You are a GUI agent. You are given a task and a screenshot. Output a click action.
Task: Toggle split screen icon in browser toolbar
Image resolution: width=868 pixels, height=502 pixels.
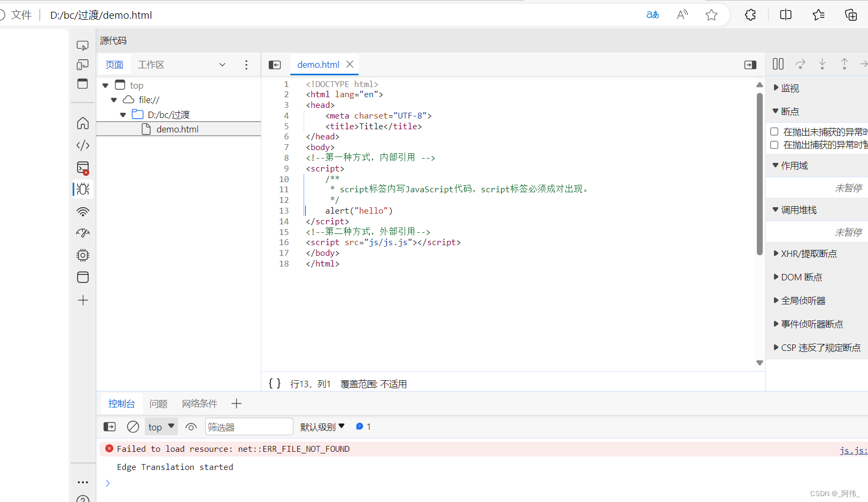tap(786, 15)
